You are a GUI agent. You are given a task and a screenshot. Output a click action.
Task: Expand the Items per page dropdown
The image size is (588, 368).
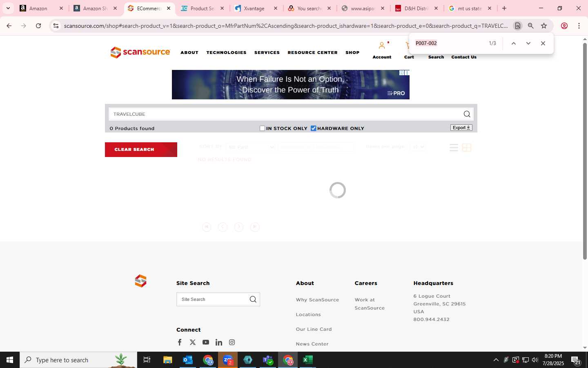[x=417, y=147]
